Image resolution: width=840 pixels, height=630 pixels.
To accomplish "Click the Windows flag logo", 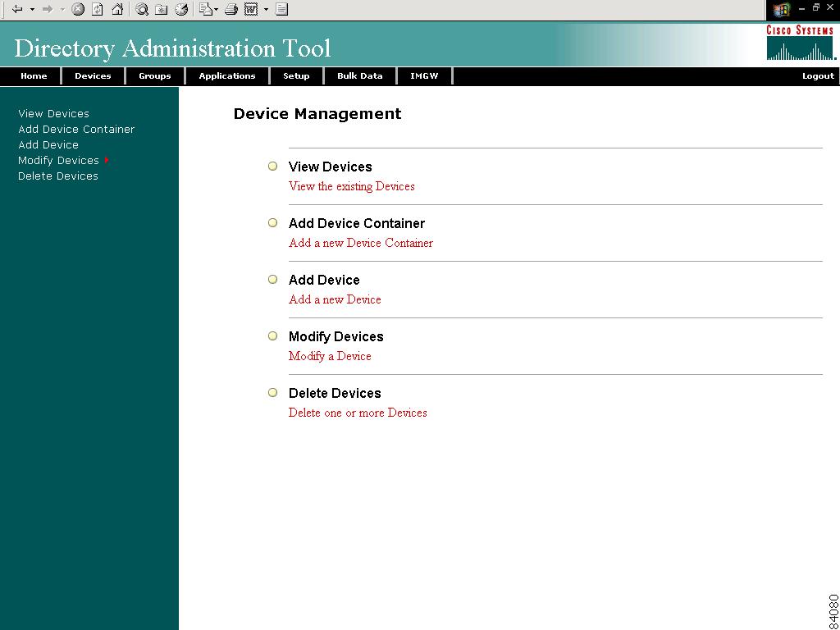I will (x=782, y=10).
